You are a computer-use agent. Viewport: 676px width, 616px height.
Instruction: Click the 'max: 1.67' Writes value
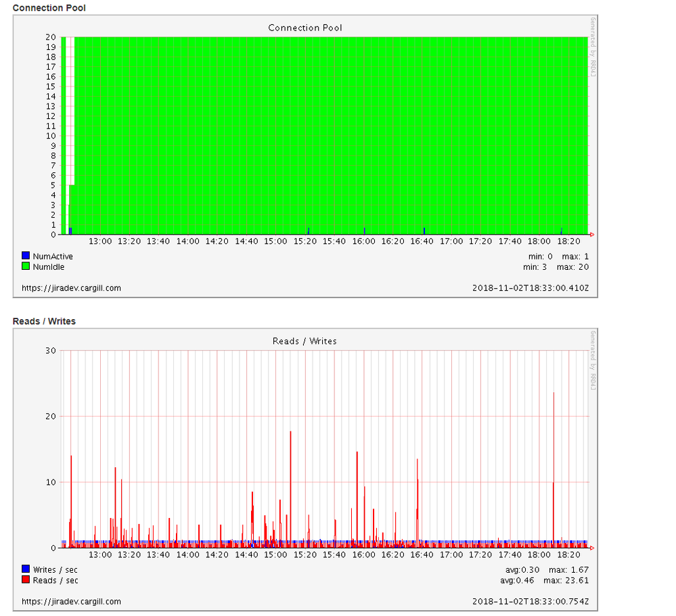click(x=568, y=569)
